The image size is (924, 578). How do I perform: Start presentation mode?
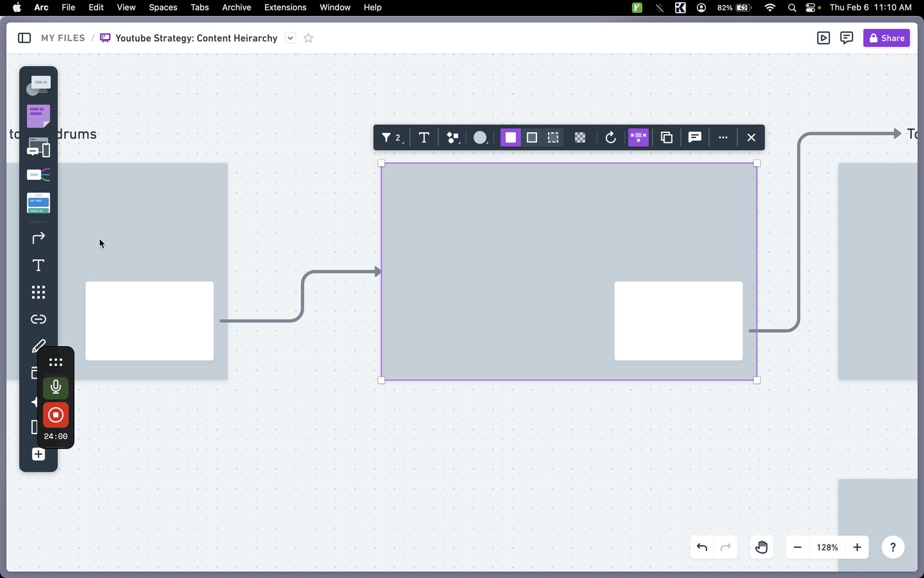pos(824,38)
